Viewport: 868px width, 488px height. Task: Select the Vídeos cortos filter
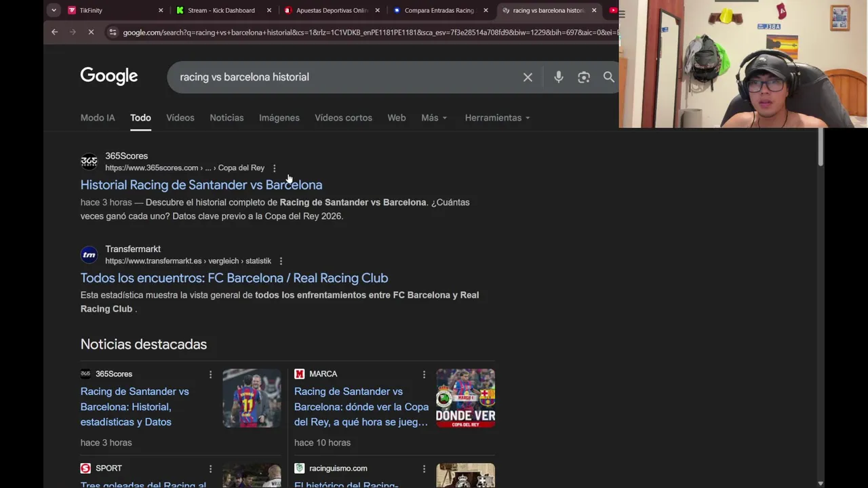pos(343,118)
